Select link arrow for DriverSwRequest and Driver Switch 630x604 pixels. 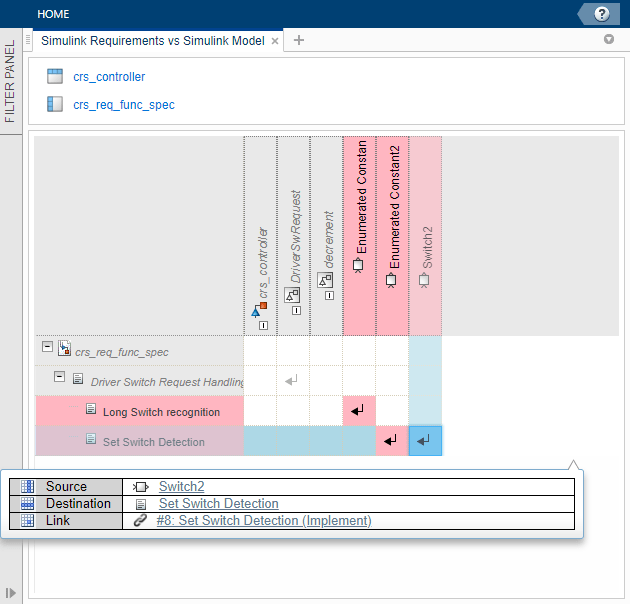(x=291, y=380)
